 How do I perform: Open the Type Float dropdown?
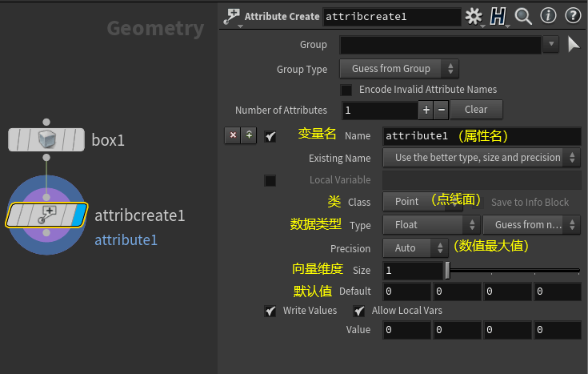click(430, 225)
